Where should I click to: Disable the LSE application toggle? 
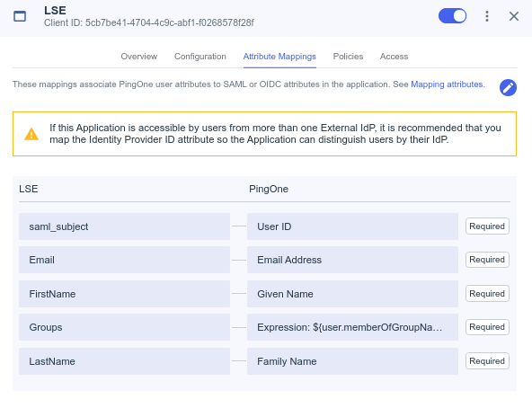[452, 16]
